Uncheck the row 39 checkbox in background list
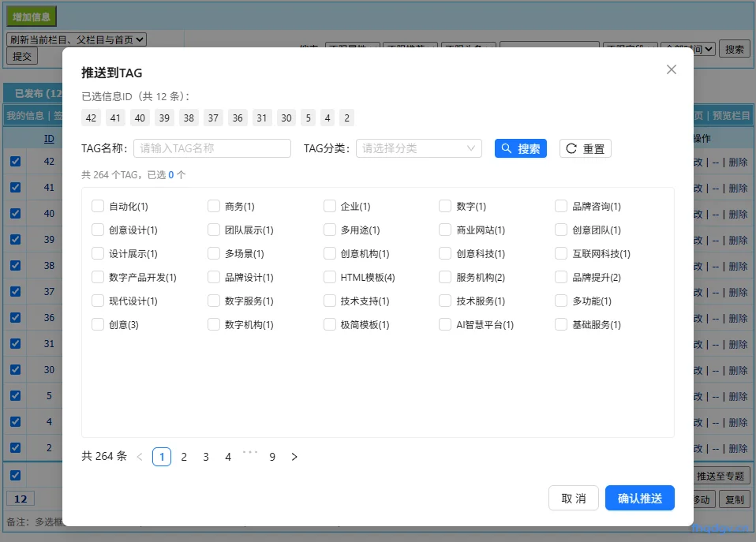This screenshot has width=756, height=542. [16, 240]
